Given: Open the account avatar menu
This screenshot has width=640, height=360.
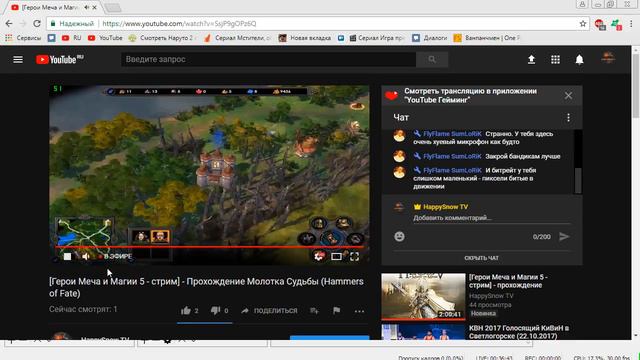Looking at the screenshot, I should [x=608, y=58].
